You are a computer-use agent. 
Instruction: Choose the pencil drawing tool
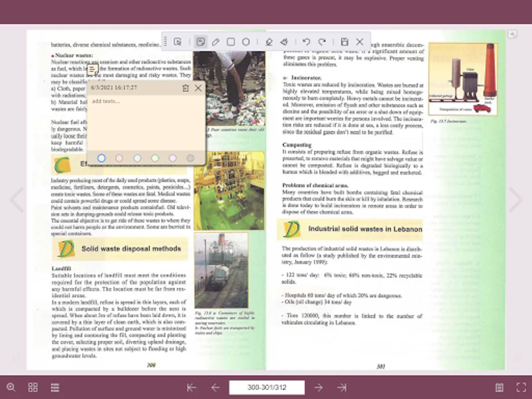click(x=215, y=42)
